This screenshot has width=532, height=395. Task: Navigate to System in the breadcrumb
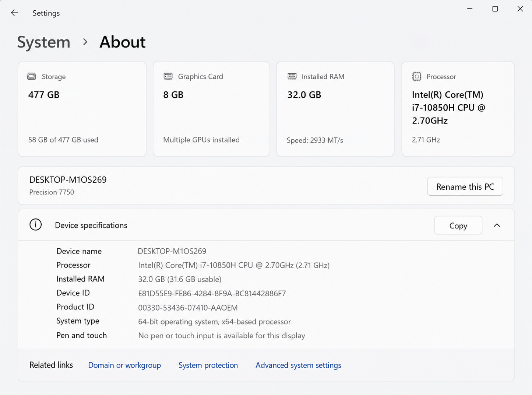(x=44, y=42)
